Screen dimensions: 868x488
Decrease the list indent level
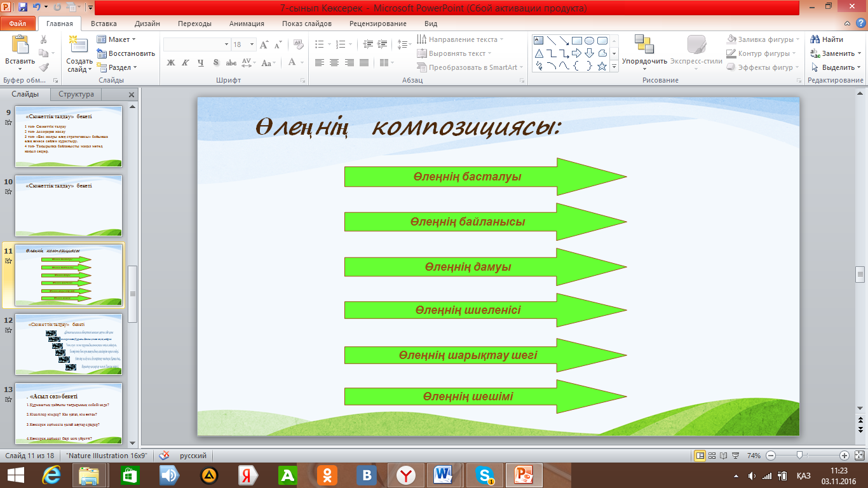(x=368, y=44)
